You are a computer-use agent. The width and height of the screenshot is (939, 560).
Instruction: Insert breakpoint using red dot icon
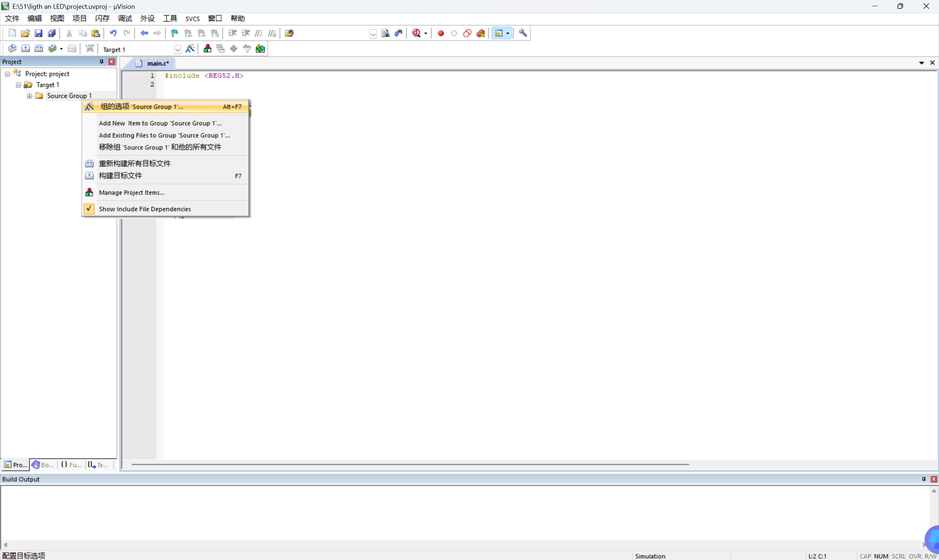click(x=441, y=33)
